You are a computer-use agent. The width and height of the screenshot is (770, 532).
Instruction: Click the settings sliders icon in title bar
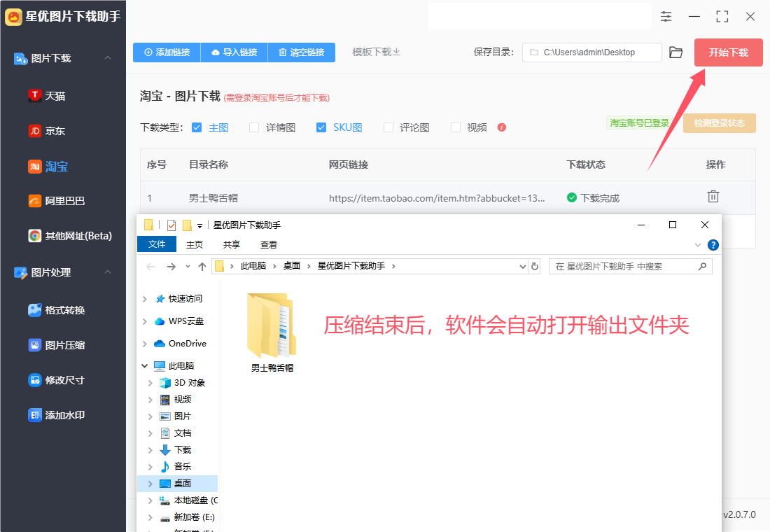point(666,17)
